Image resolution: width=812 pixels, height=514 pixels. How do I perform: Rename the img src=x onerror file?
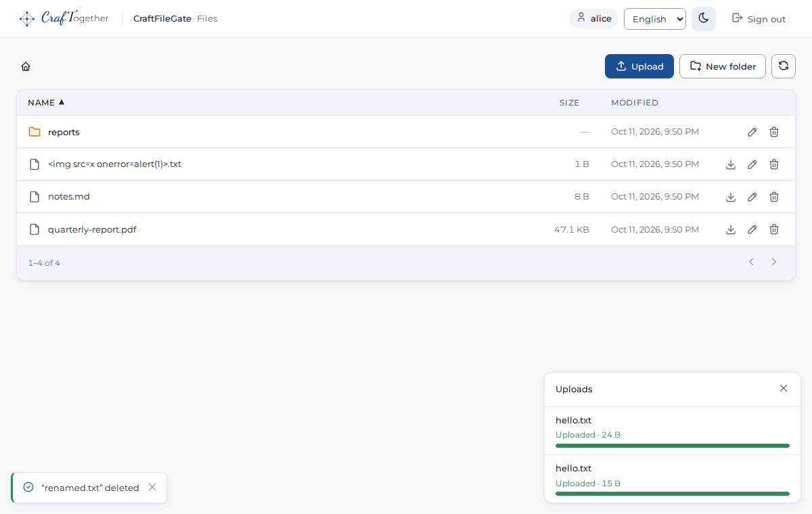tap(752, 164)
